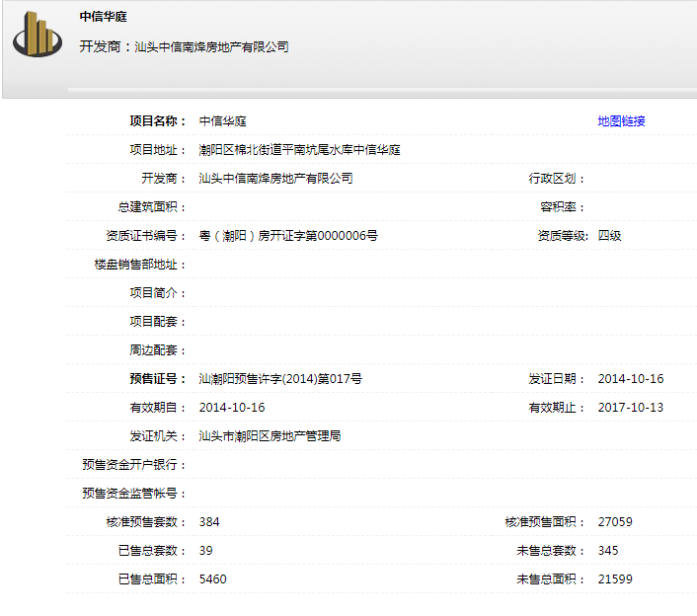697x616 pixels.
Task: Click the 中信华庭 title in header
Action: click(103, 17)
